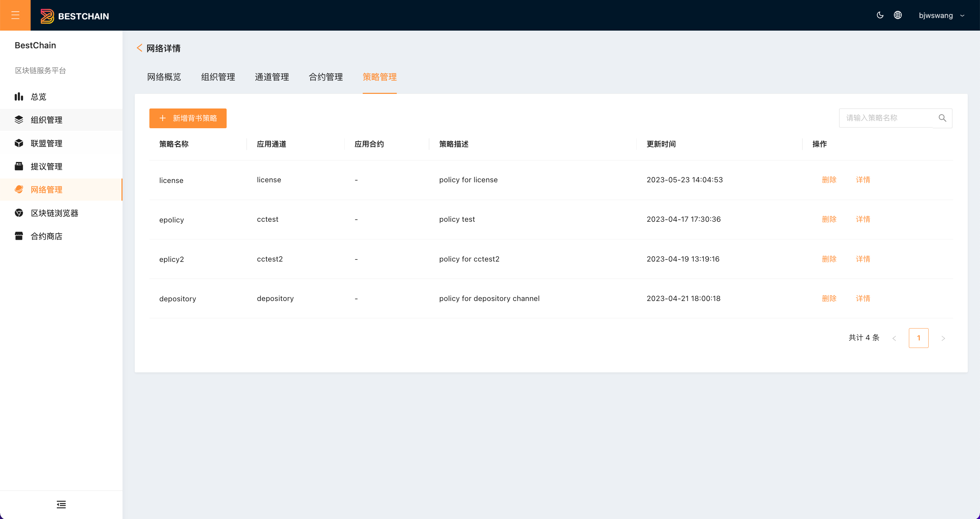This screenshot has height=519, width=980.
Task: Open 组织管理 in the sidebar
Action: (x=61, y=120)
